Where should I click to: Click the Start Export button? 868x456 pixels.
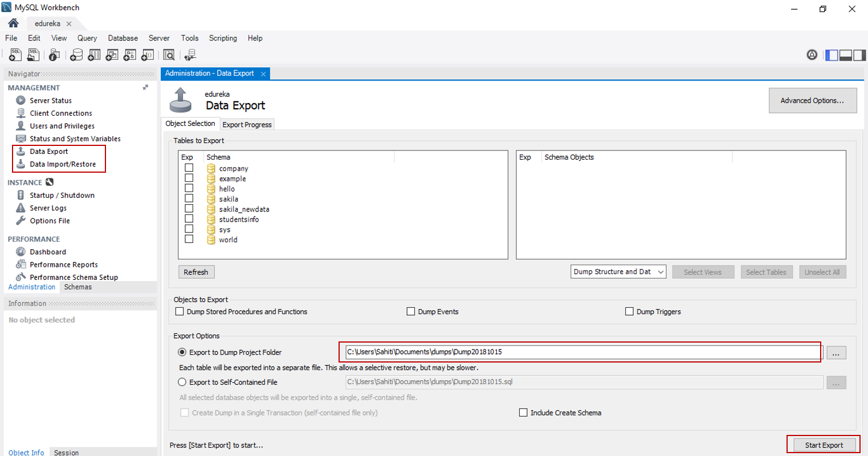click(x=824, y=445)
